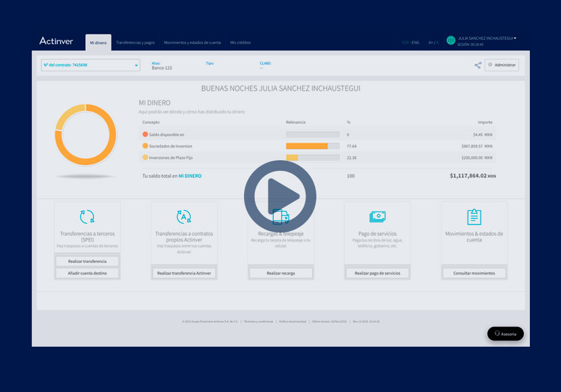Play the video with the center play button
Screen dimensions: 561x392
[x=280, y=196]
